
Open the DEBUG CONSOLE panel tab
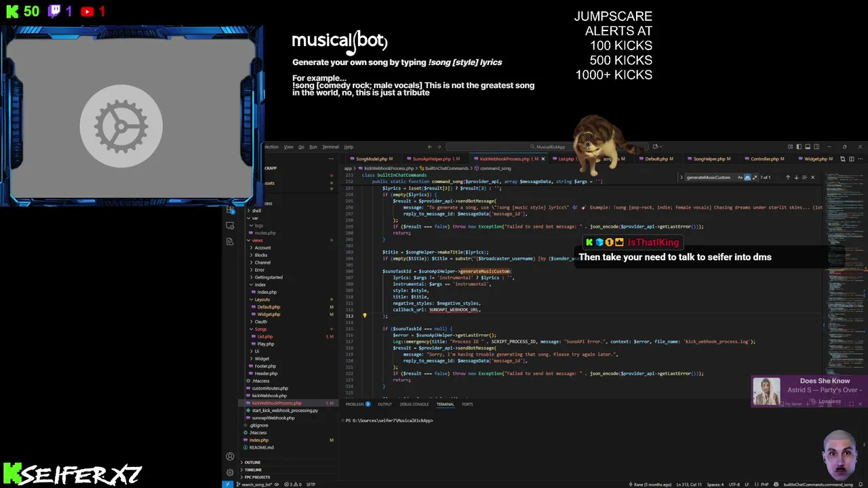[x=414, y=404]
